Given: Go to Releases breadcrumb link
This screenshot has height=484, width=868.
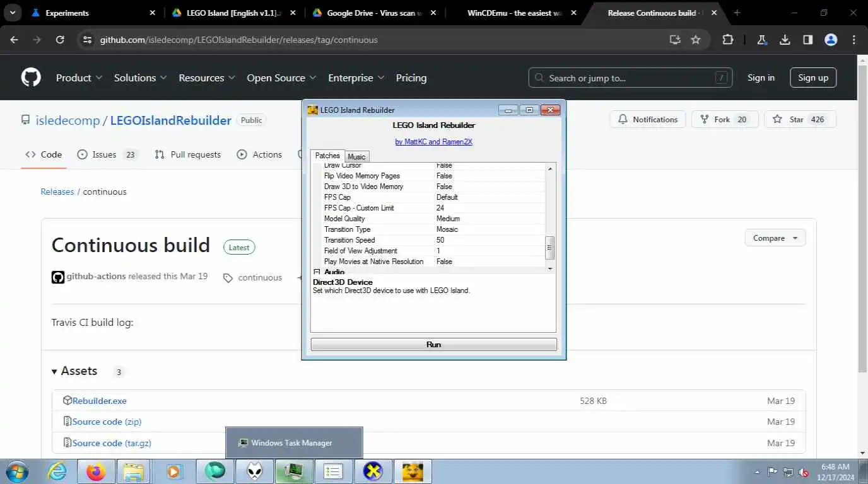Looking at the screenshot, I should pyautogui.click(x=57, y=192).
